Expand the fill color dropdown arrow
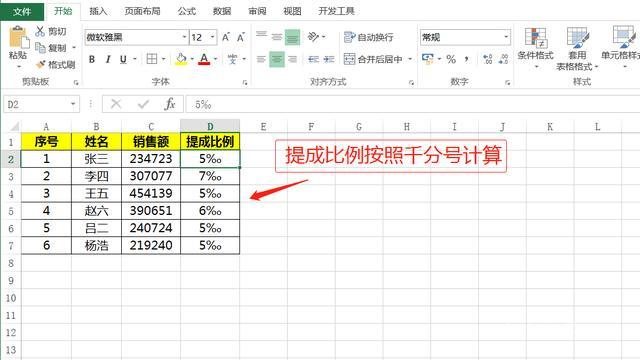The image size is (640, 360). click(x=192, y=60)
